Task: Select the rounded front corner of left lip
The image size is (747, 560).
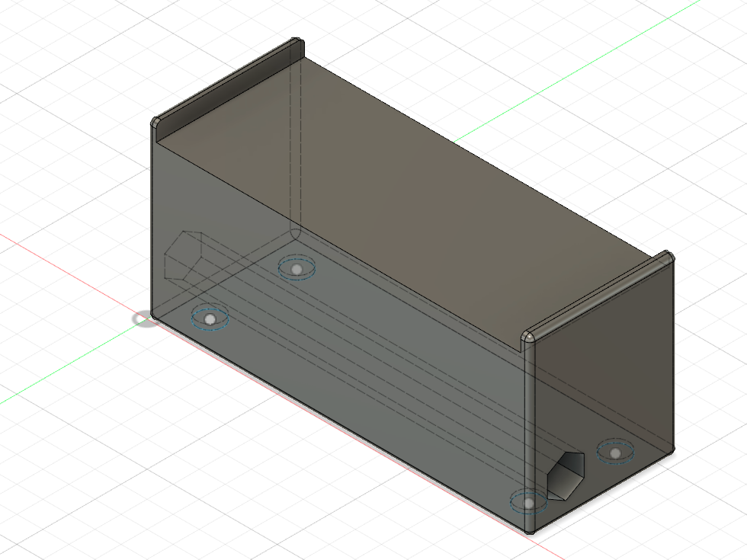Action: click(x=155, y=123)
